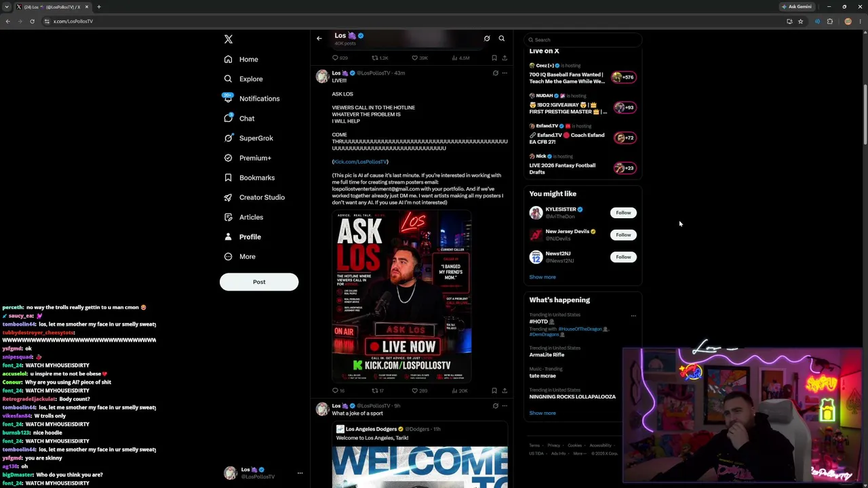This screenshot has height=488, width=868.
Task: Show more trends under What's happening
Action: pos(542,413)
